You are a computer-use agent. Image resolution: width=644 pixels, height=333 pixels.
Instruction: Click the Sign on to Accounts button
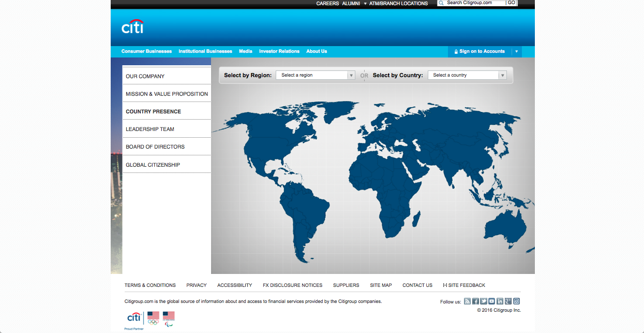pyautogui.click(x=479, y=52)
